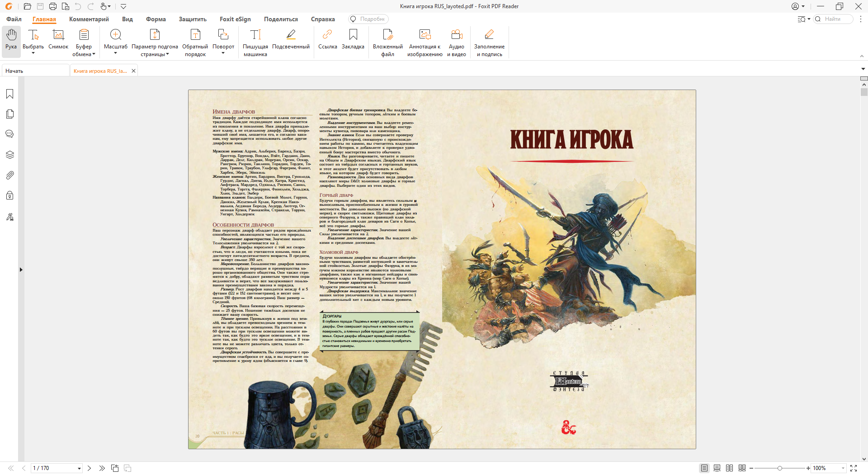Open the 100% zoom level dropdown

tap(843, 468)
